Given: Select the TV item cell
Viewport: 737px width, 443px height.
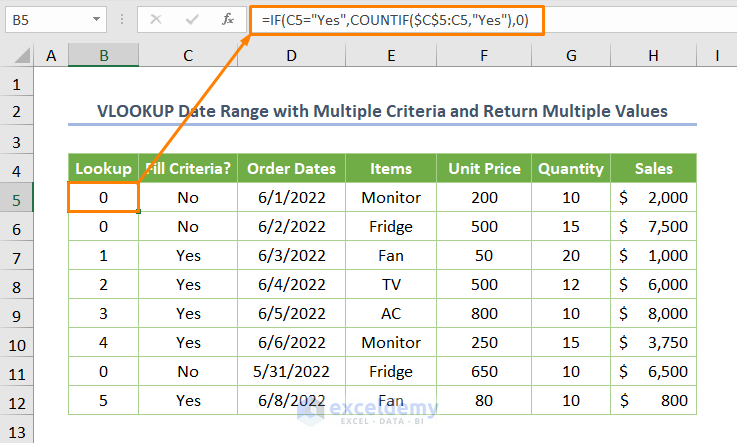Looking at the screenshot, I should 391,284.
